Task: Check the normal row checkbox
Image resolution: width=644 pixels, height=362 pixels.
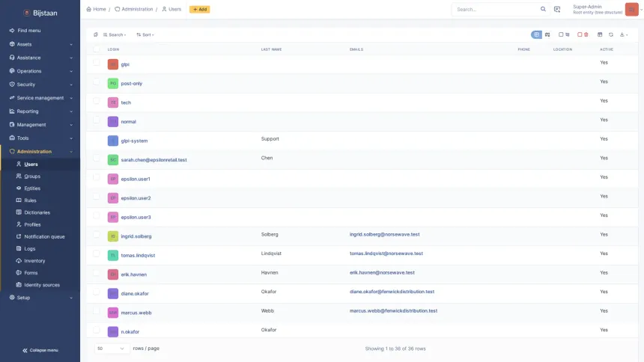Action: pos(96,120)
